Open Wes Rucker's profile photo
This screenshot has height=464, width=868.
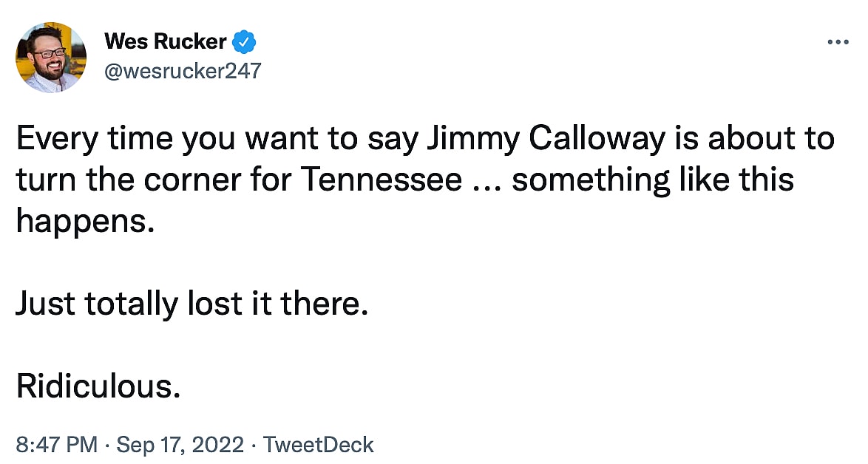[x=51, y=58]
